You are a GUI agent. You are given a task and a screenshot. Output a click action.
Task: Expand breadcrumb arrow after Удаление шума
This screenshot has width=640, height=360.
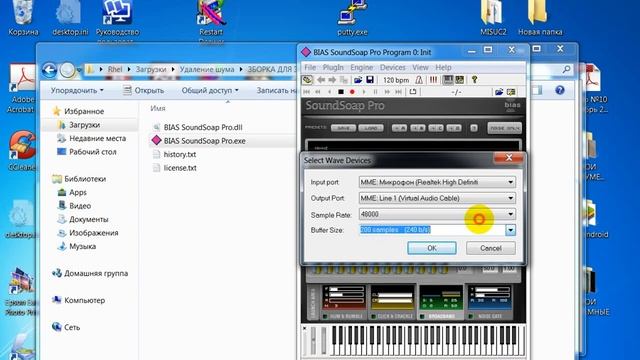241,69
